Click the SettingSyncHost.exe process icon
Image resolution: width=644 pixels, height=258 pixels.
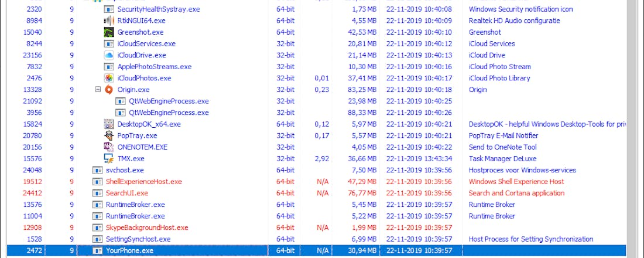tap(97, 239)
